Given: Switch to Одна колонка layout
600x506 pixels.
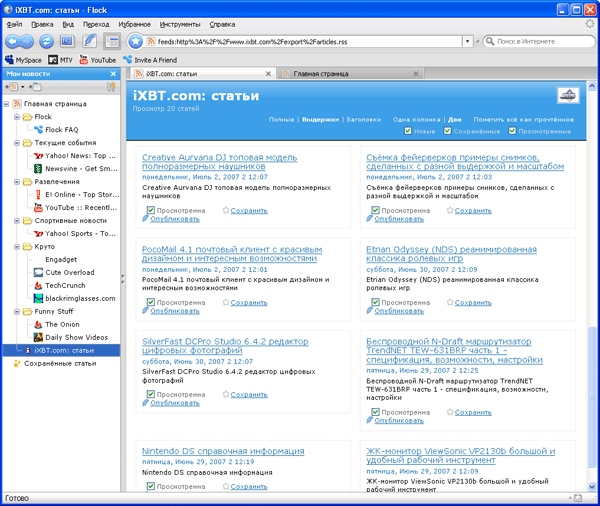Looking at the screenshot, I should click(416, 119).
